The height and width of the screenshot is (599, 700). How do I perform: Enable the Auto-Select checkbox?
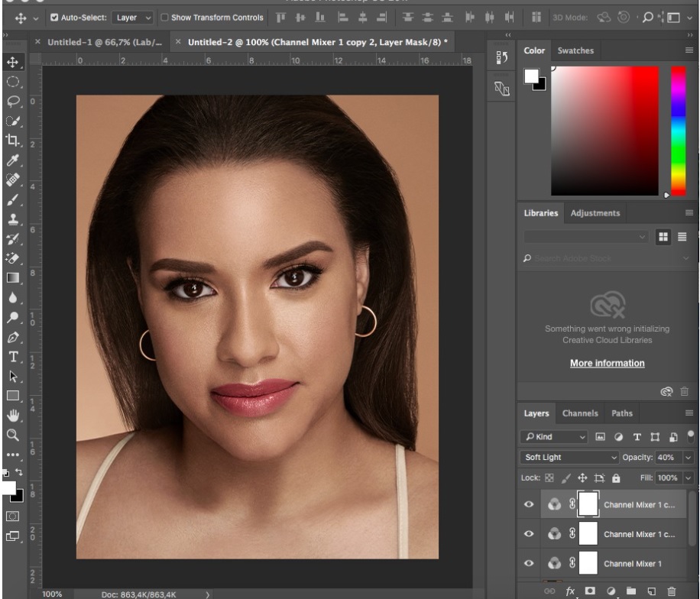[54, 18]
